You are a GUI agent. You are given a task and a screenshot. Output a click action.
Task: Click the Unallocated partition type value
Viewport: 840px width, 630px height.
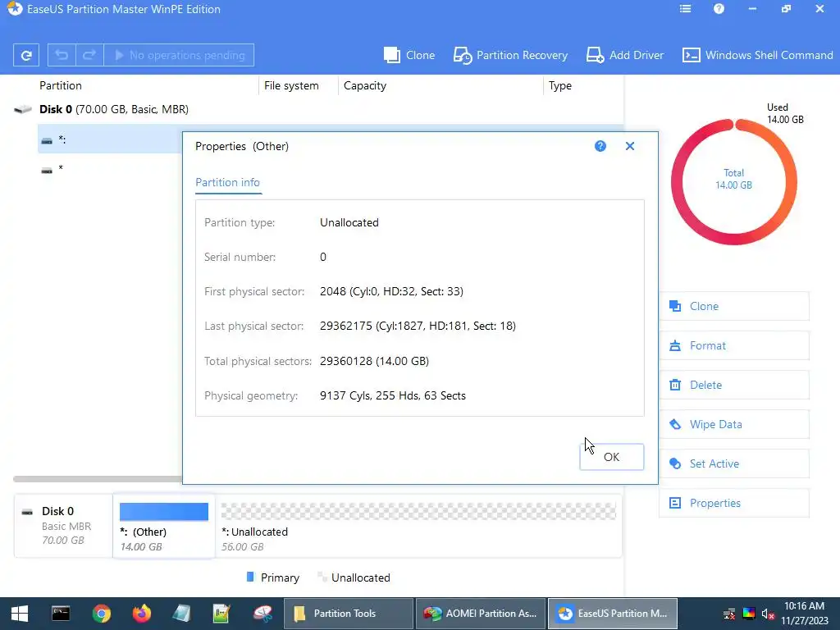pyautogui.click(x=349, y=222)
